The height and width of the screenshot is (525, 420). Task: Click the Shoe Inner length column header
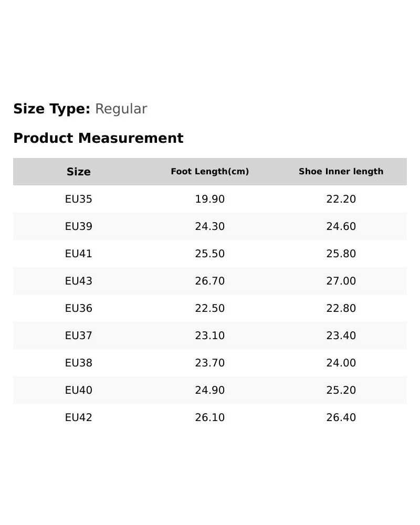[x=341, y=172]
